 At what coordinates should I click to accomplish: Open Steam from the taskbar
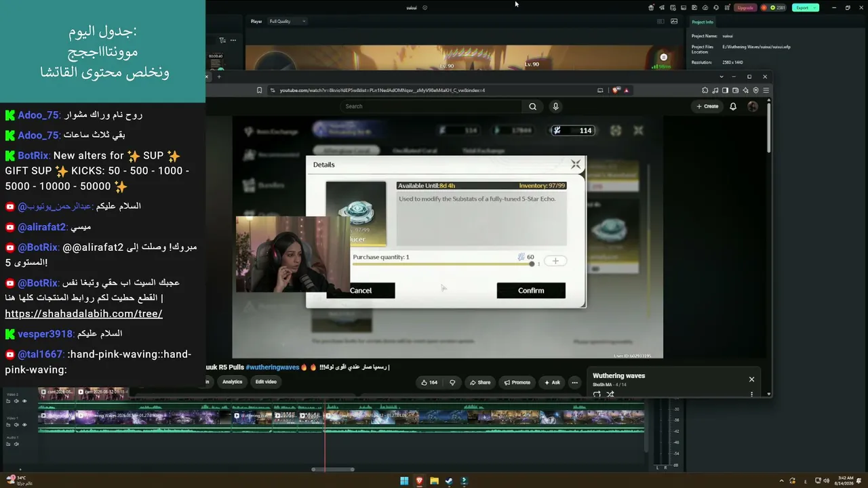pos(449,481)
